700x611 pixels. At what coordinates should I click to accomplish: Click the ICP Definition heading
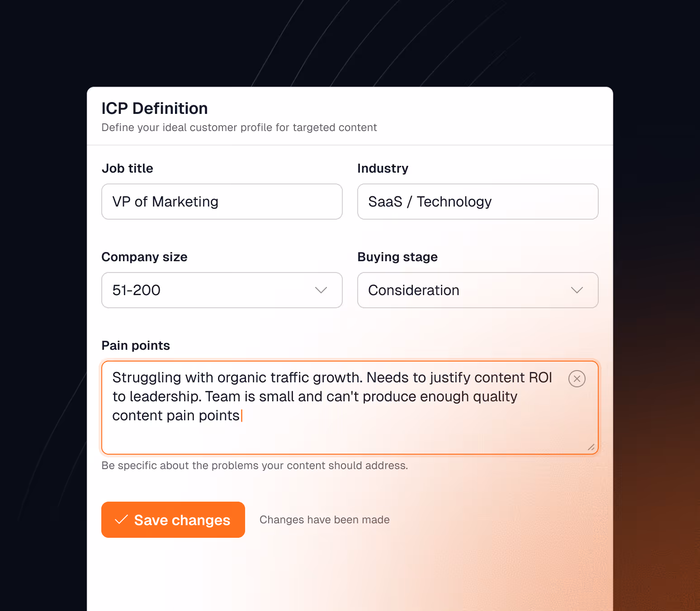tap(154, 108)
